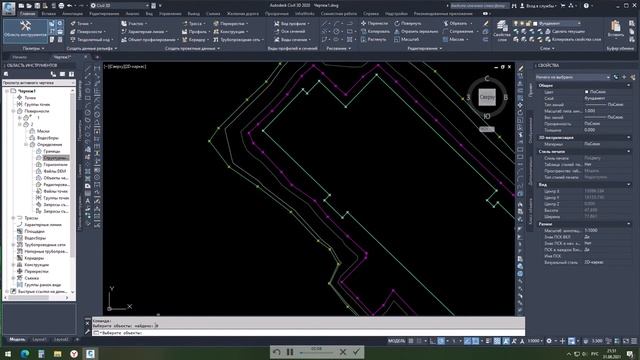Collapse the Определение tree node
The image size is (640, 360).
coord(27,144)
